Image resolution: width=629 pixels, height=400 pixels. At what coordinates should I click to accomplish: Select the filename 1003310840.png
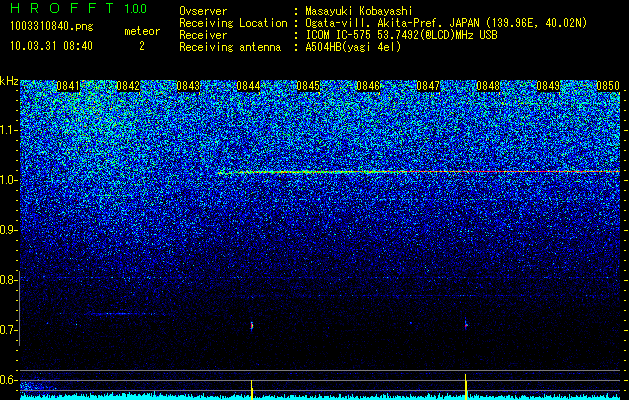coord(52,26)
